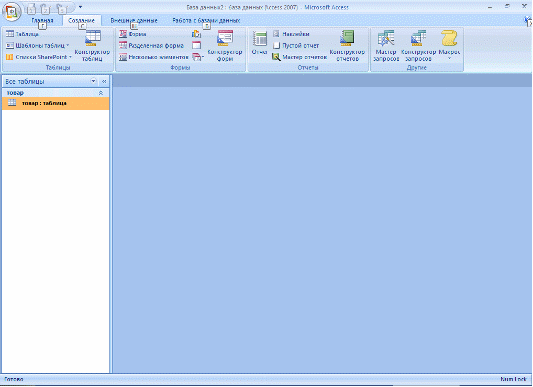This screenshot has height=387, width=533.
Task: Create a Несколько элементов form
Action: point(154,57)
